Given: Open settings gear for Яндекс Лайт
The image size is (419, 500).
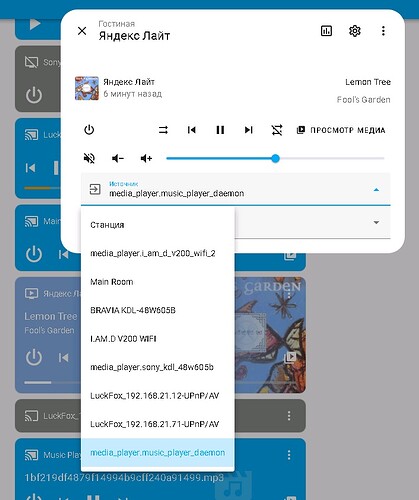Looking at the screenshot, I should pos(355,31).
